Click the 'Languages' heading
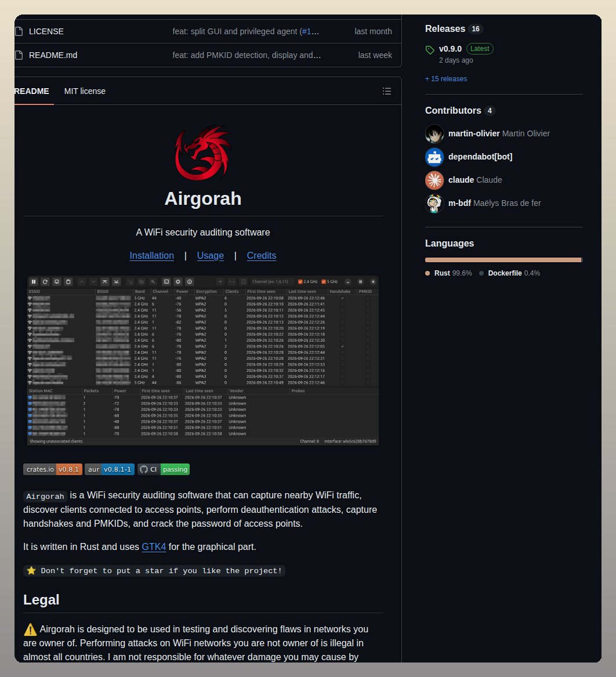Image resolution: width=616 pixels, height=677 pixels. pos(450,244)
